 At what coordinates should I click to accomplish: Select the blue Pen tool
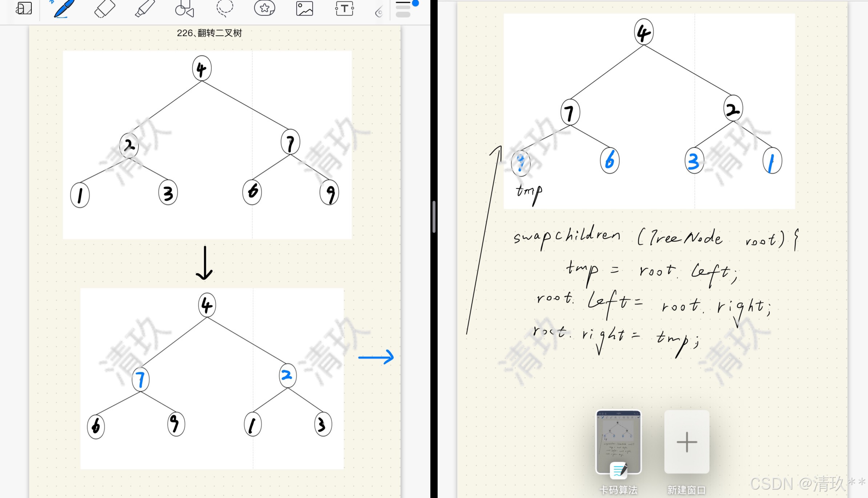64,9
